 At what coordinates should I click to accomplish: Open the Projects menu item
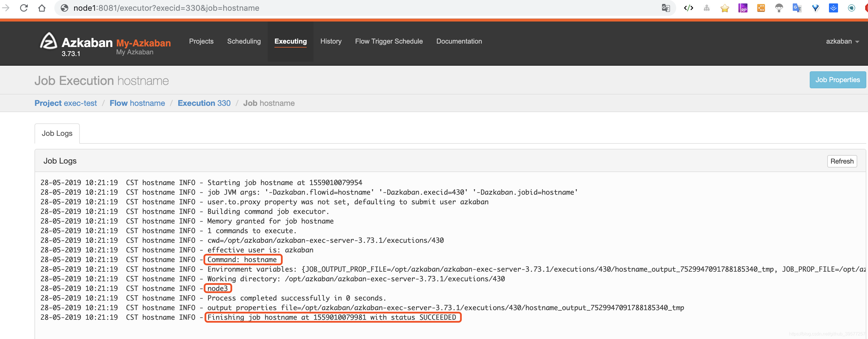(x=201, y=40)
